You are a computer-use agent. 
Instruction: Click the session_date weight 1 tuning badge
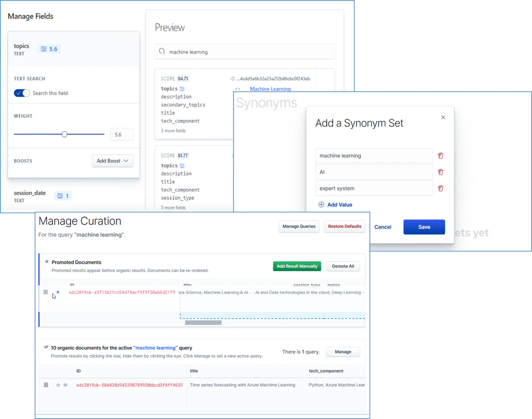click(63, 196)
